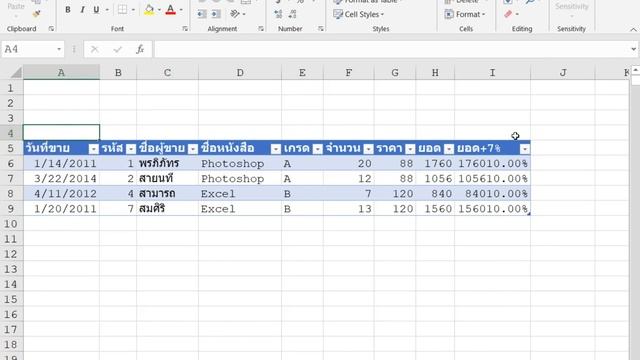Click the Format Painter brush
640x360 pixels.
tap(36, 14)
